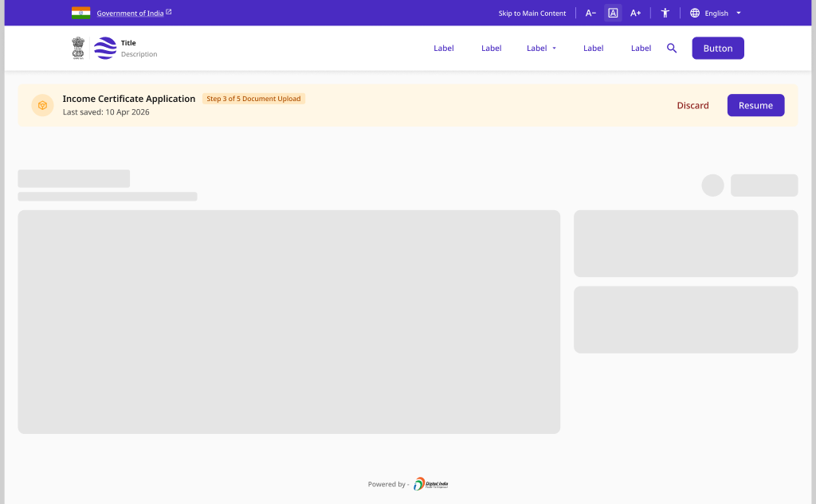Select the English language text
Image resolution: width=816 pixels, height=504 pixels.
pyautogui.click(x=716, y=13)
